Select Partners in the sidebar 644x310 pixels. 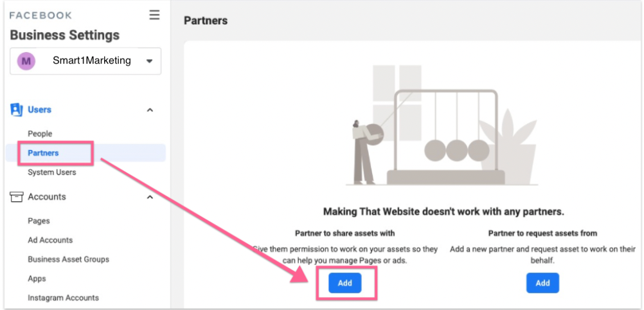point(43,153)
